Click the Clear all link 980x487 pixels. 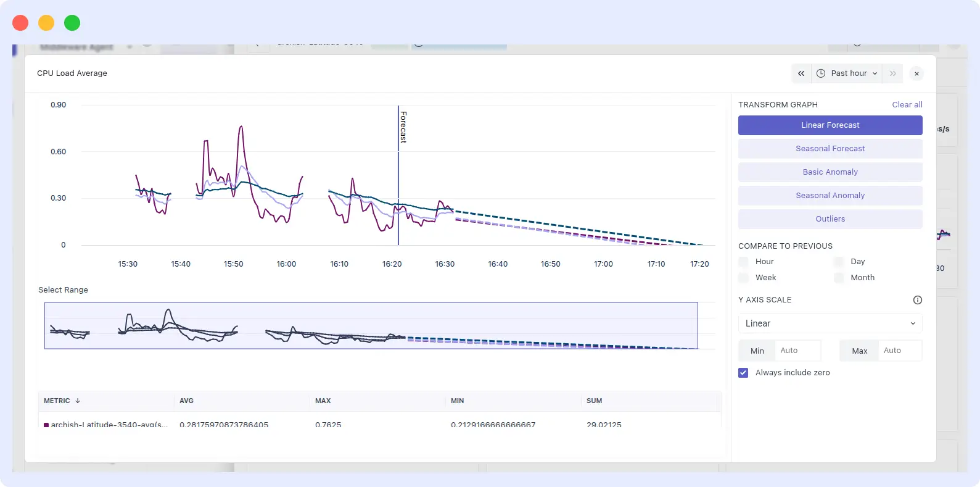907,105
